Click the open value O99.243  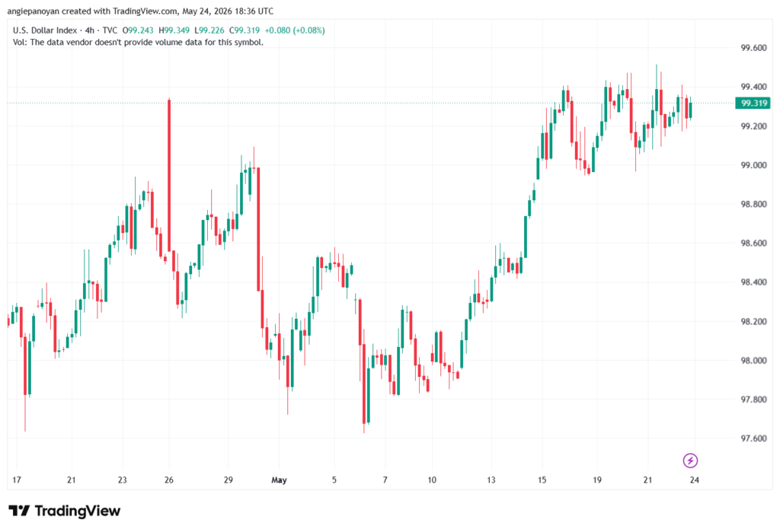tap(139, 30)
